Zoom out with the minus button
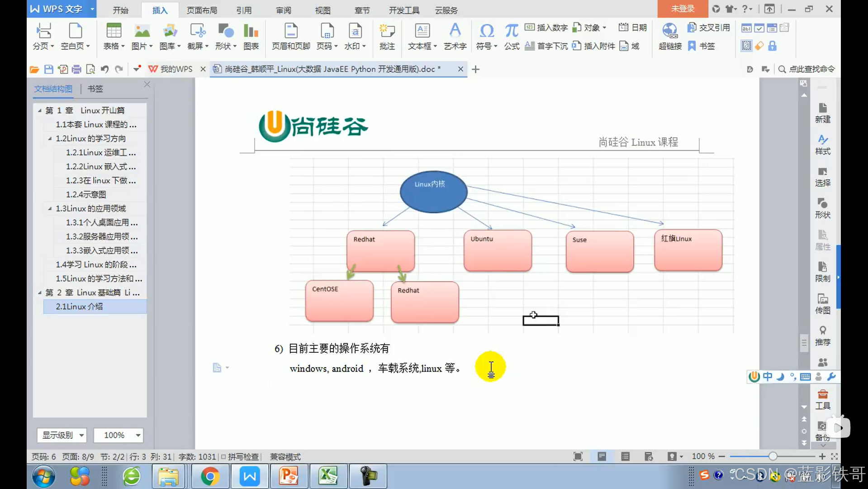This screenshot has width=868, height=489. [721, 456]
